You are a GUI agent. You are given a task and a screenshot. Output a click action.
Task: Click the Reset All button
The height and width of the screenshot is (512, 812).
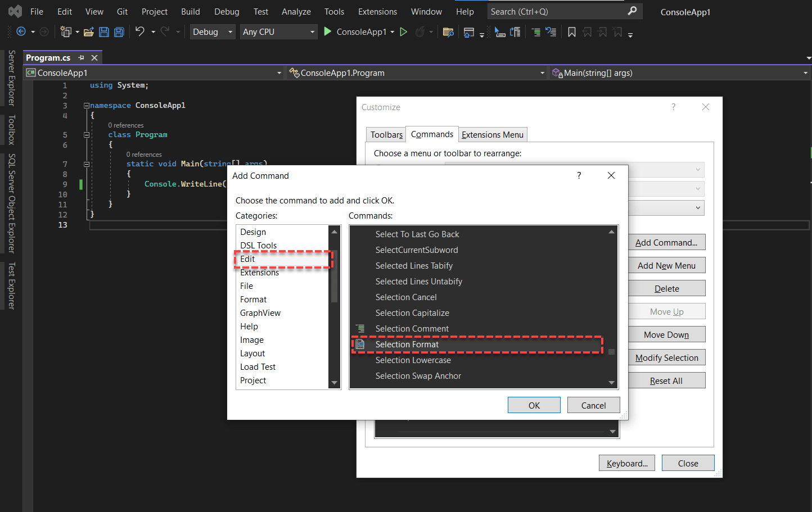coord(666,380)
